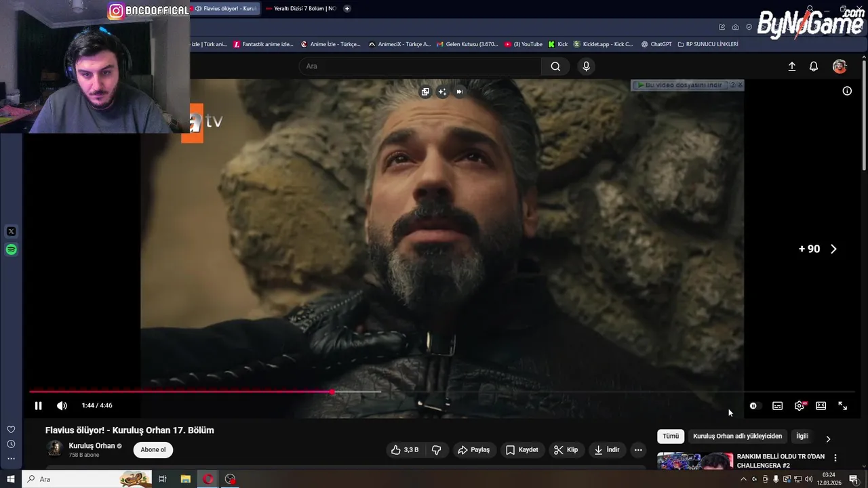Screen dimensions: 868x488
Task: Click the sparkle icon above the video
Action: point(442,91)
